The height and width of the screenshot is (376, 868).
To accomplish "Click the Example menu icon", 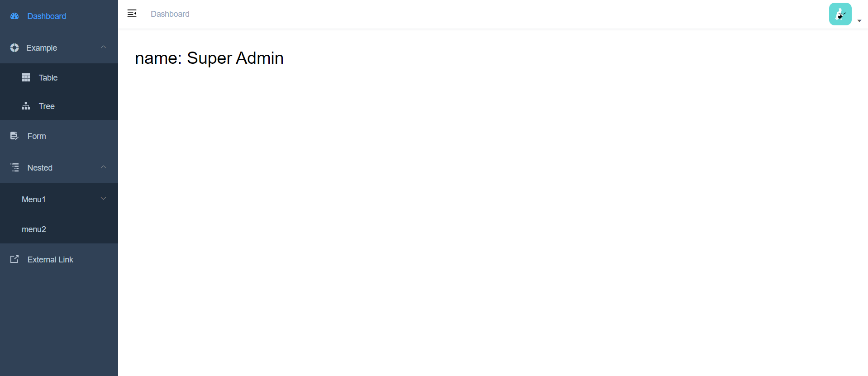I will click(x=14, y=48).
